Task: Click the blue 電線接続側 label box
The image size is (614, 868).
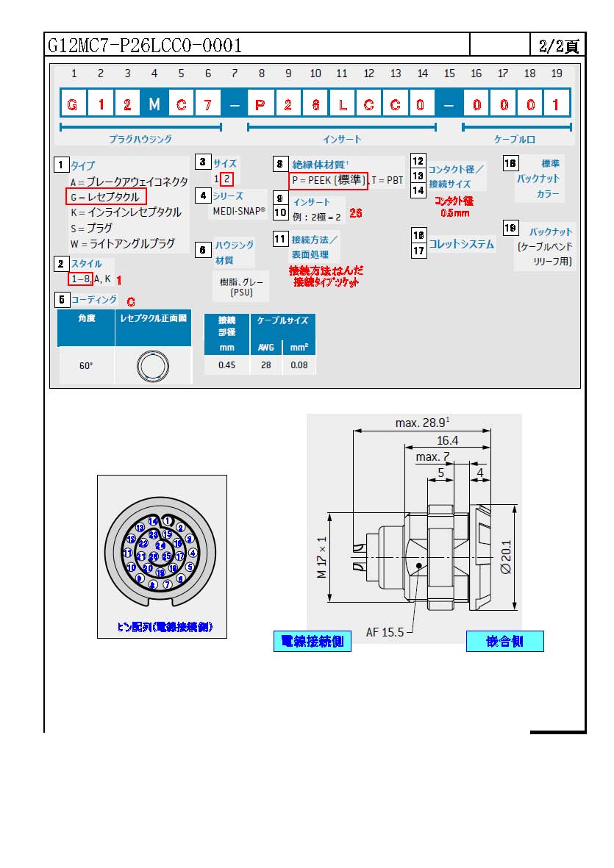Action: (313, 641)
